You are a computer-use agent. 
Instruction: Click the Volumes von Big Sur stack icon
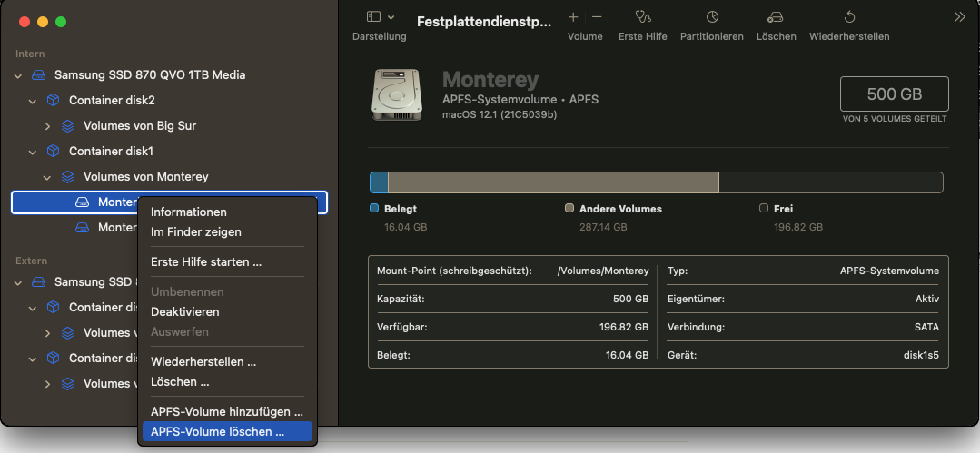point(67,125)
